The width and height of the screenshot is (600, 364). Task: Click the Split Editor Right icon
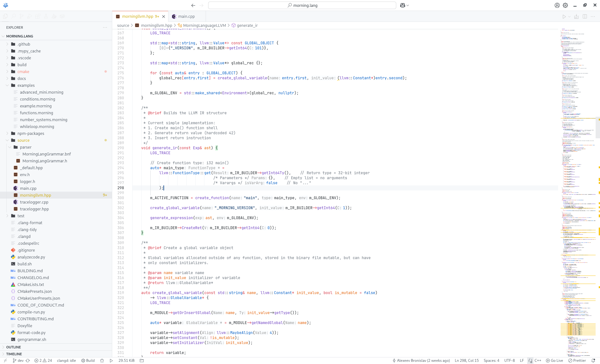click(x=585, y=17)
